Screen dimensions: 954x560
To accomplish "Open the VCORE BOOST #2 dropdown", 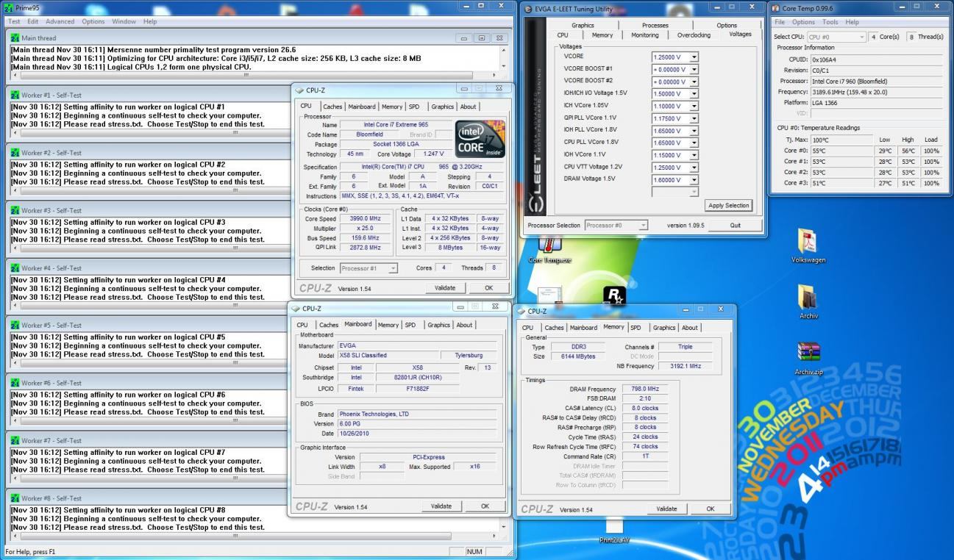I will (x=694, y=81).
